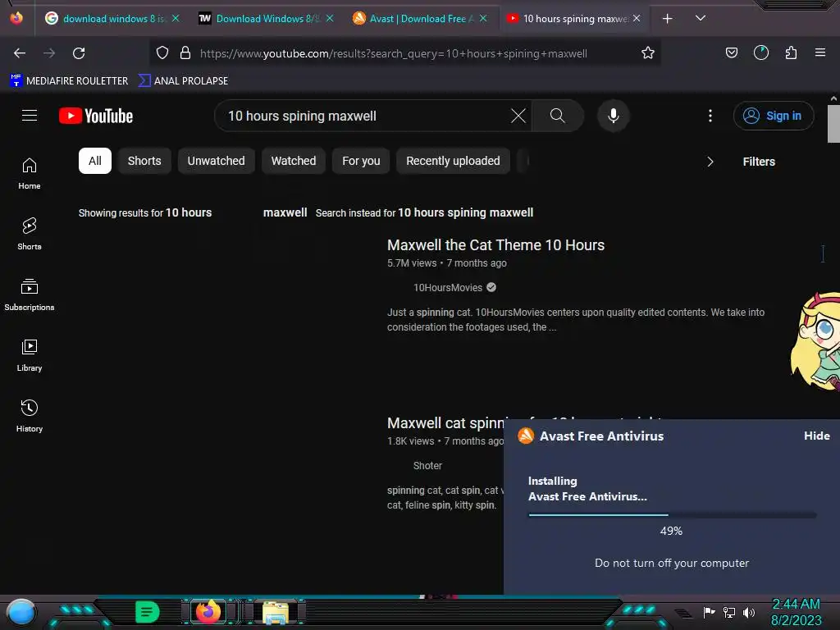Click the padlock site security icon
This screenshot has width=840, height=630.
click(x=185, y=52)
